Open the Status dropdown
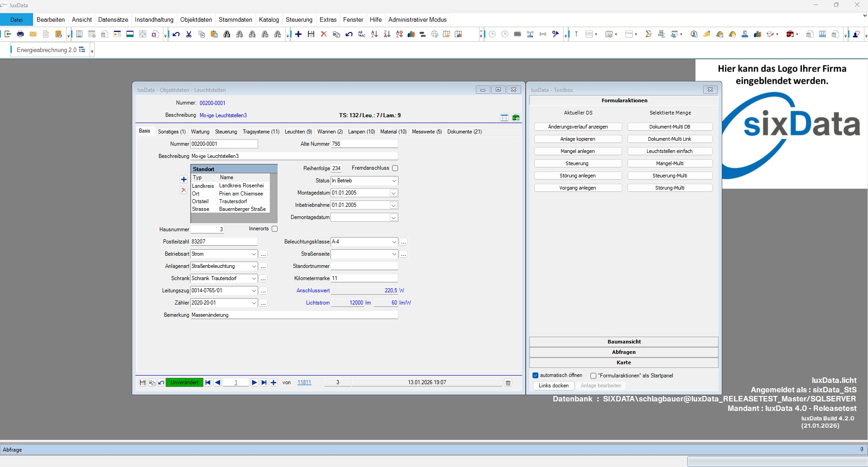The image size is (868, 467). coord(394,181)
